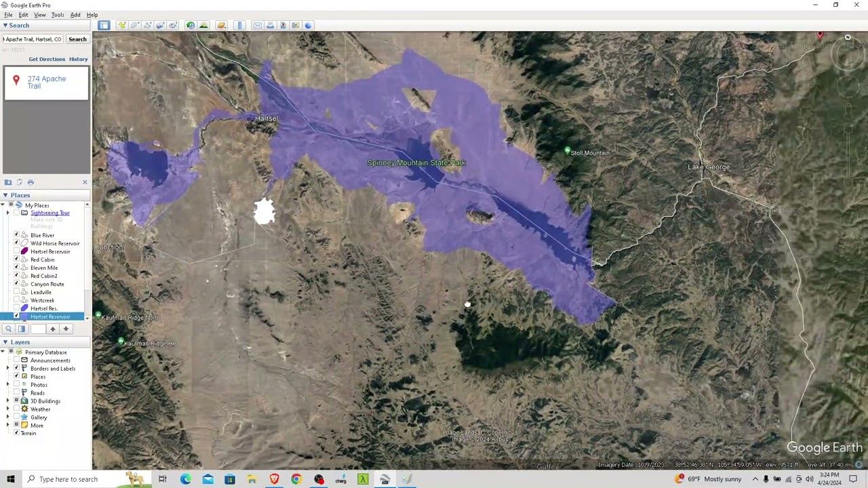Open the View menu
Screen dimensions: 868x488
(x=40, y=15)
